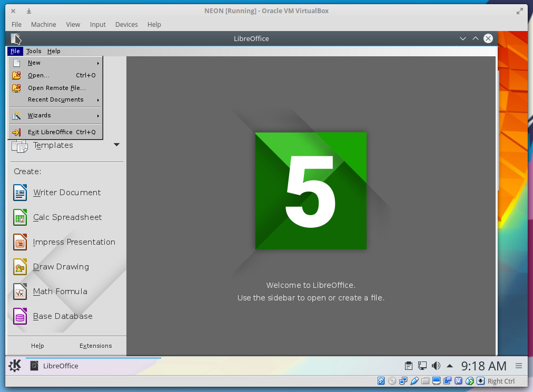Select LibreOffice task in taskbar
Image resolution: width=533 pixels, height=392 pixels.
click(93, 366)
